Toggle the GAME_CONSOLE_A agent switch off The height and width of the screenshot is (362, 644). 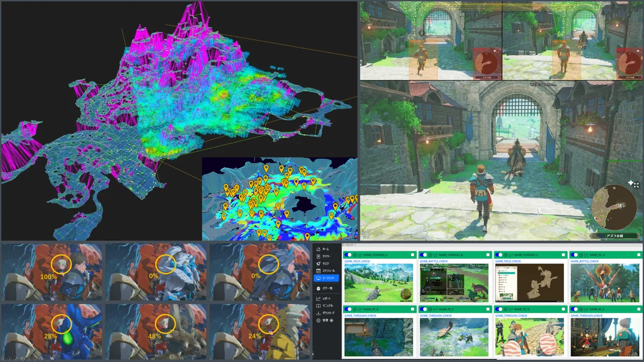348,255
